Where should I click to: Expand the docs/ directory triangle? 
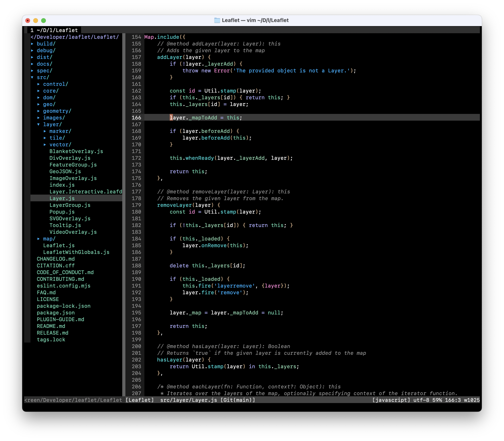point(32,64)
